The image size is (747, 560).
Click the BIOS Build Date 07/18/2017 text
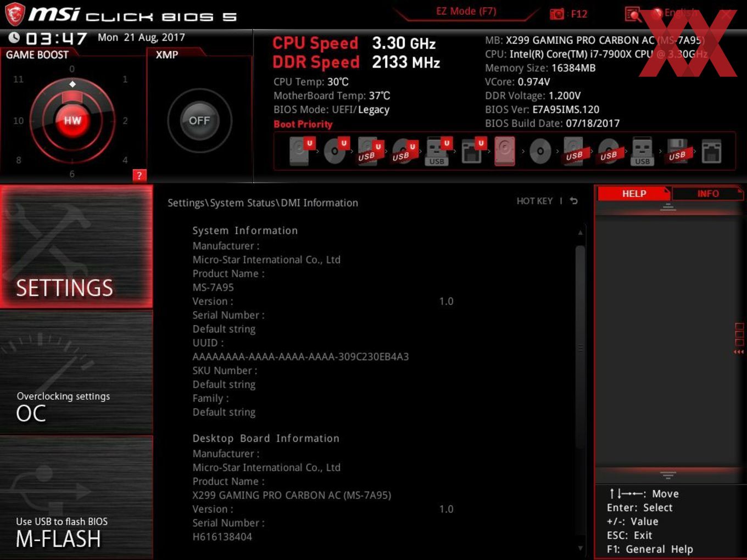click(552, 124)
